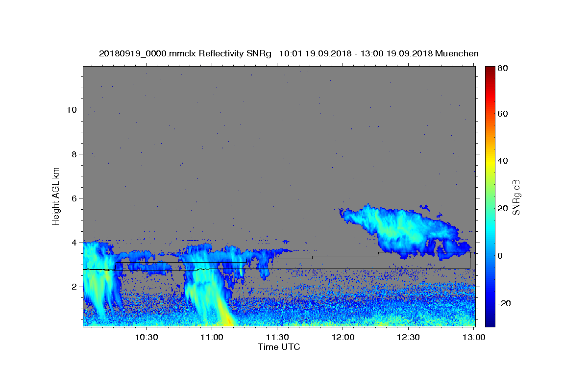Viewport: 588px width, 392px height.
Task: Click the colorbar value 20
Action: (x=503, y=209)
